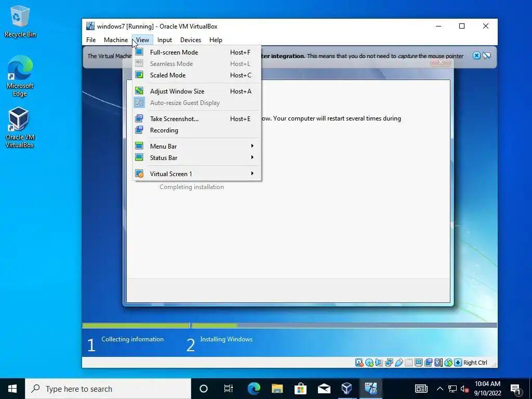Click the keyboard capture arrow icon
The image size is (532, 399).
(x=458, y=363)
